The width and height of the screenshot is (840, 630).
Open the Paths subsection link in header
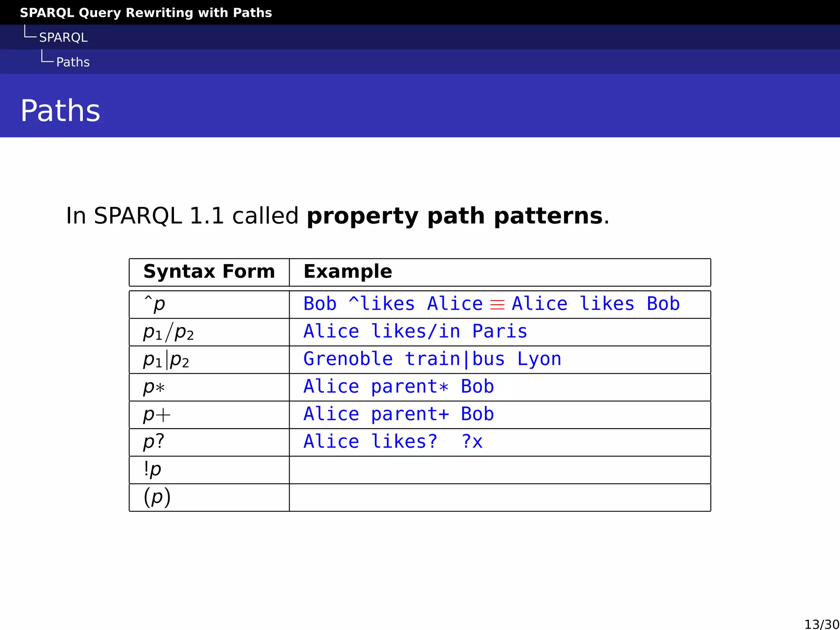[73, 62]
